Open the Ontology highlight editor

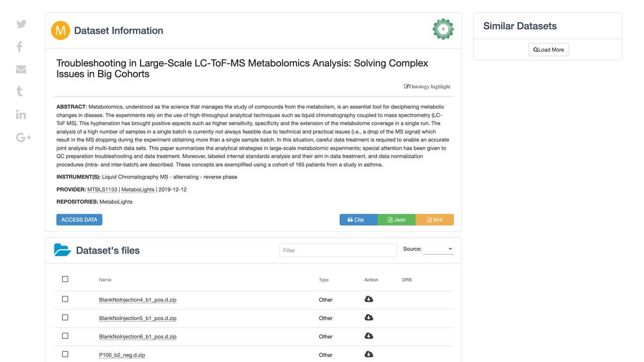pyautogui.click(x=427, y=86)
